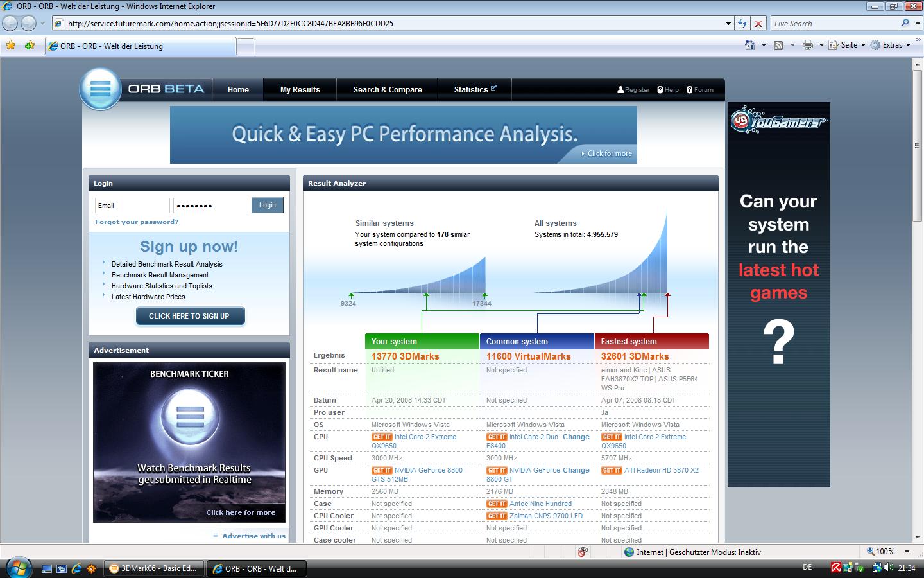Click the RSS feeds icon
Viewport: 924px width, 578px height.
[778, 45]
